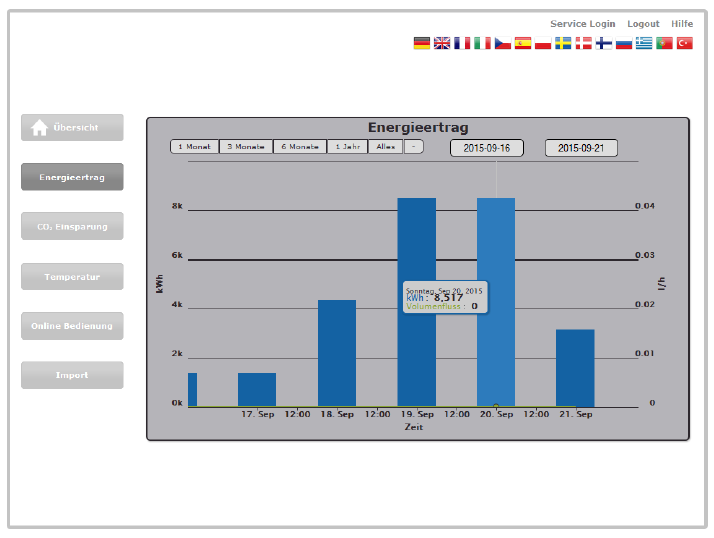Select the 21. Sep energy bar
This screenshot has height=538, width=714.
(575, 368)
